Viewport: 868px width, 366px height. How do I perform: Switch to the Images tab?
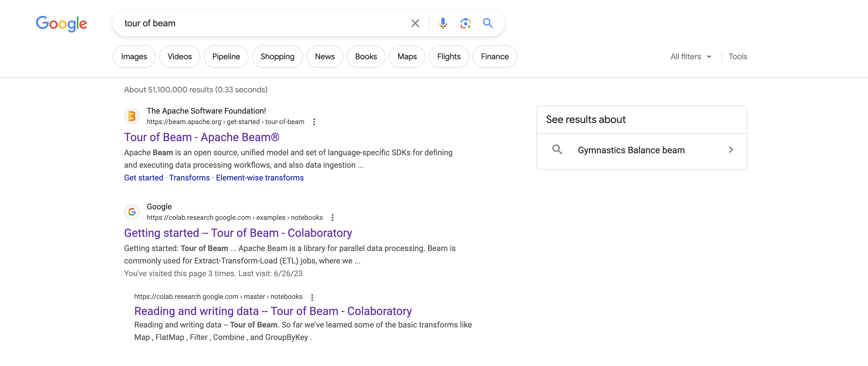pyautogui.click(x=134, y=56)
